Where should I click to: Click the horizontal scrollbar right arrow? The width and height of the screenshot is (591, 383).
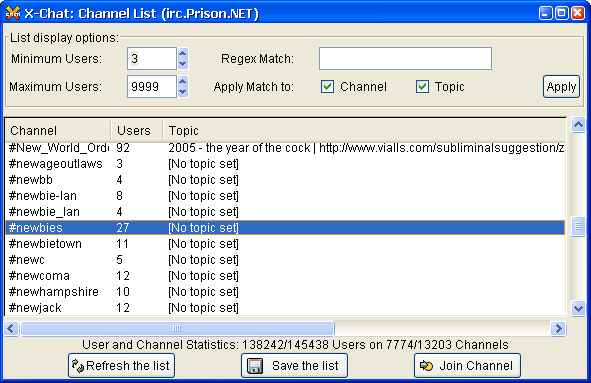click(558, 328)
